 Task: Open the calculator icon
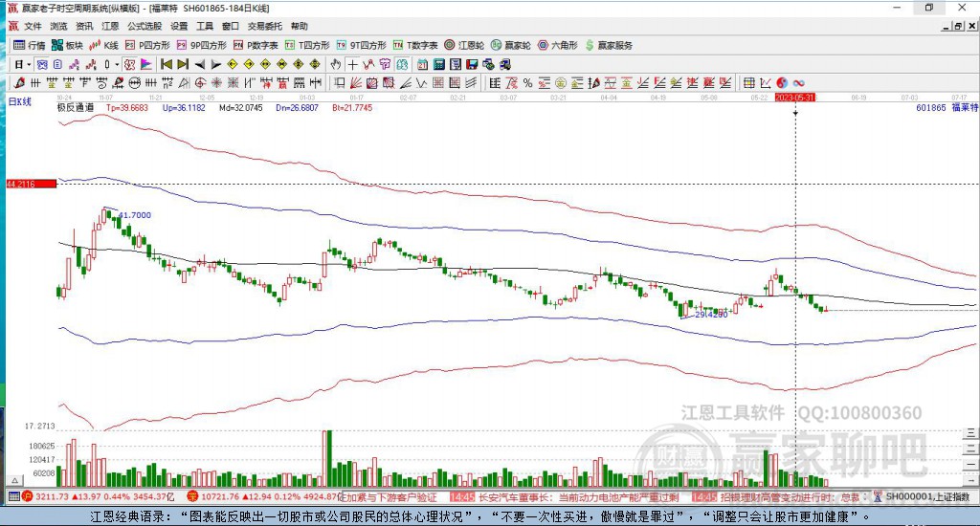(x=439, y=64)
